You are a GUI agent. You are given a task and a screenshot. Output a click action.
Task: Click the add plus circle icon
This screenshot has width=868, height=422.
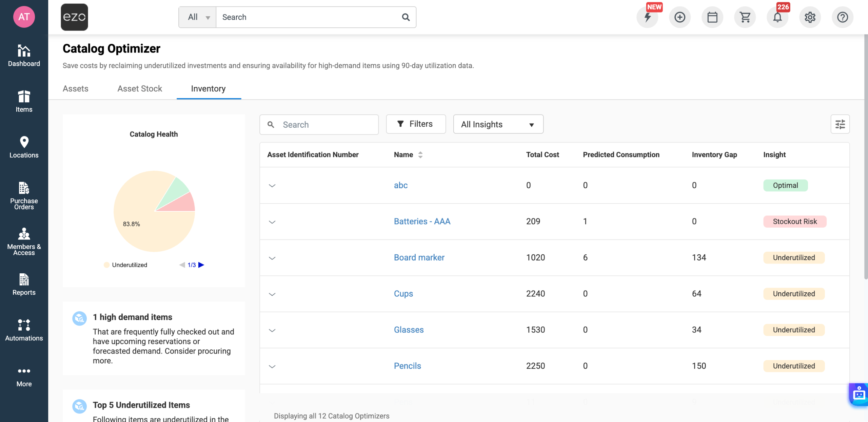tap(679, 17)
